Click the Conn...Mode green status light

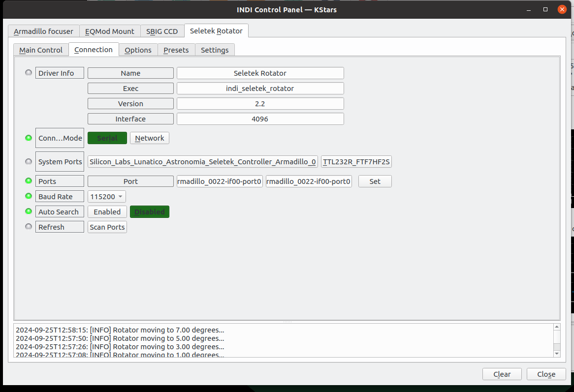click(x=29, y=138)
